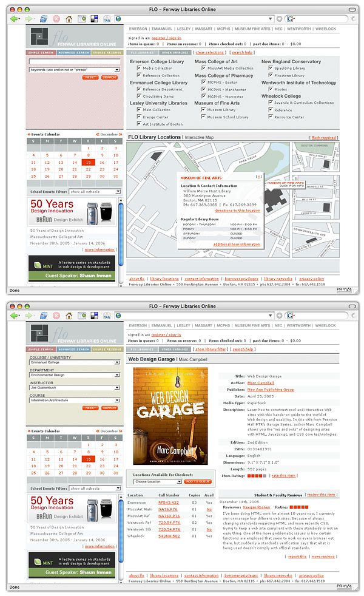Click the globe site icon in bottom address bar
Image resolution: width=364 pixels, height=596 pixels.
coord(118,316)
